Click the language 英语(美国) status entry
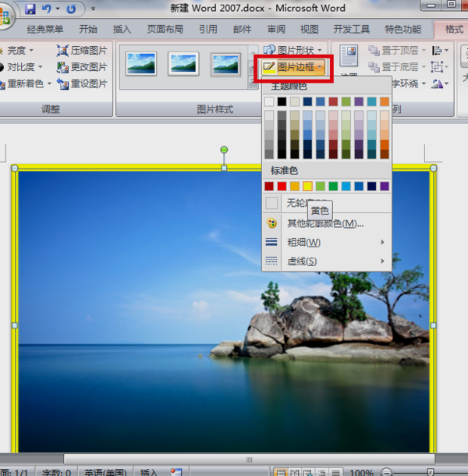This screenshot has height=476, width=468. tap(105, 472)
